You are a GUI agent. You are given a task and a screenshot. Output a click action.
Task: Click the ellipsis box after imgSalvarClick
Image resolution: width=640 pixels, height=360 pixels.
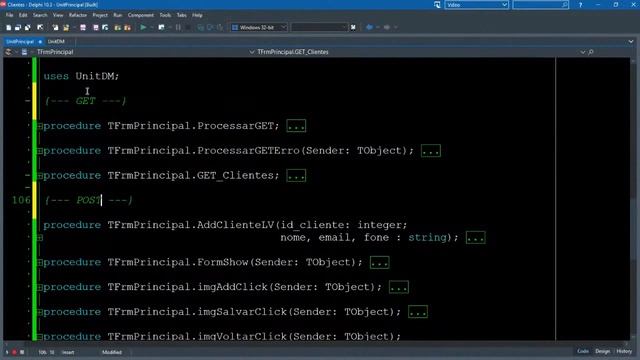418,312
